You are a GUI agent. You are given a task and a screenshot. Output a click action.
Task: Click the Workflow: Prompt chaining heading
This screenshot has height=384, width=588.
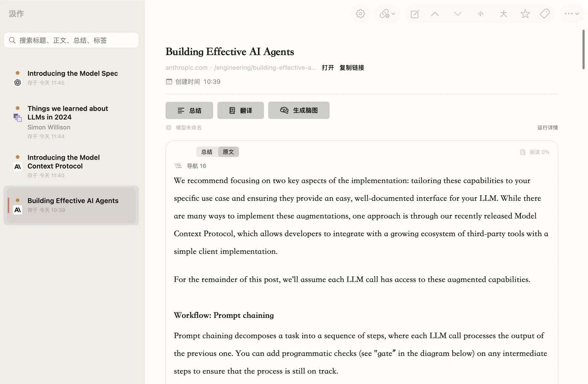[x=224, y=315]
